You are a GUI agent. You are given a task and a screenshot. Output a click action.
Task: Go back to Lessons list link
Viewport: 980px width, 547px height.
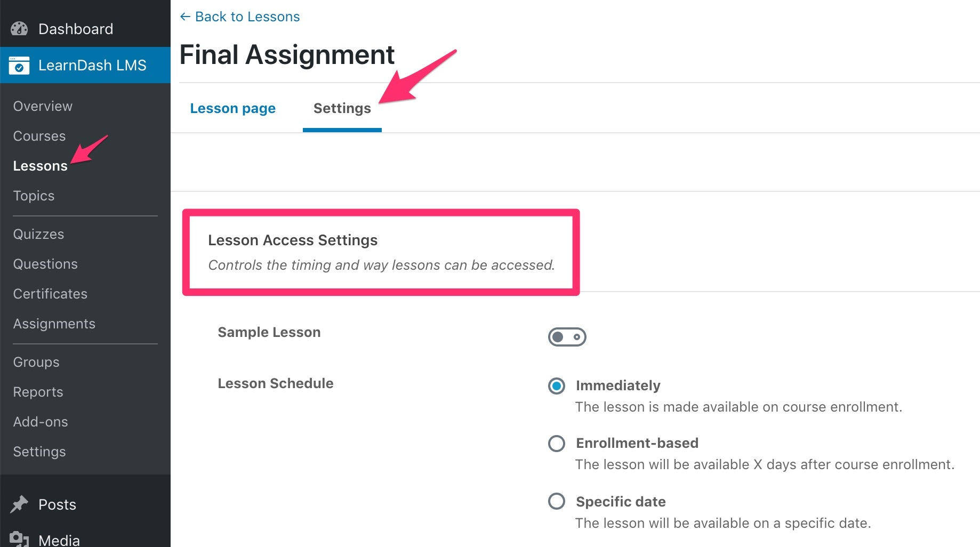247,17
